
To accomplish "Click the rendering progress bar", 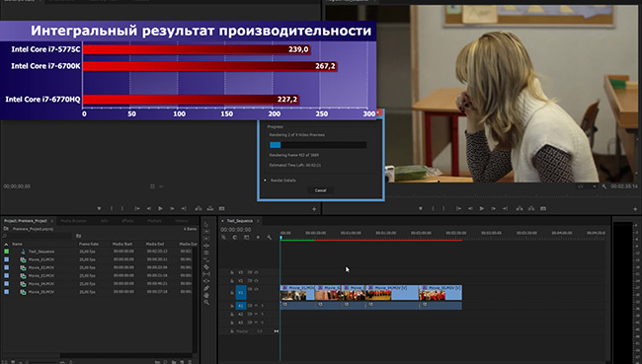I will coord(318,145).
